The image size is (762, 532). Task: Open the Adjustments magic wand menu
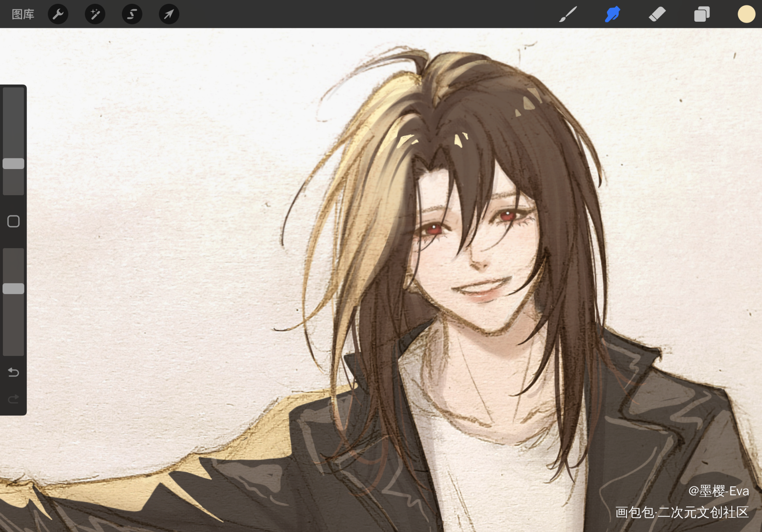pos(95,14)
